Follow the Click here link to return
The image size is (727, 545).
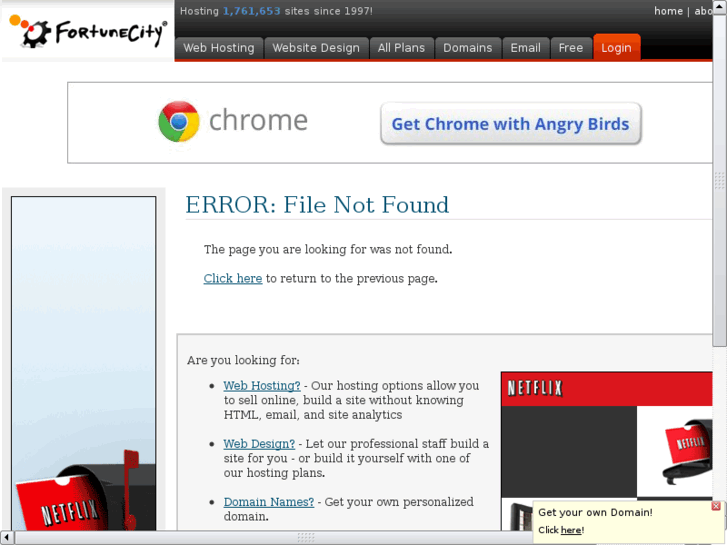(x=233, y=278)
